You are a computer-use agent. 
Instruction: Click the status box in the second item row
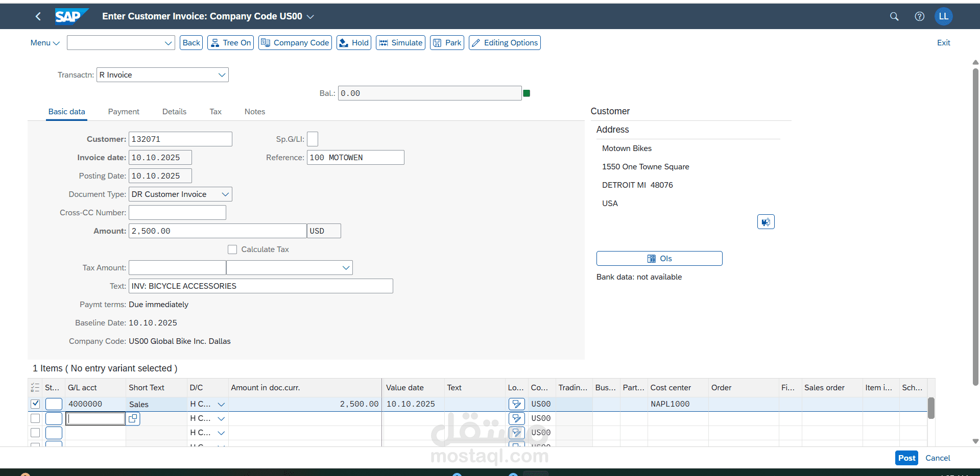(x=54, y=418)
